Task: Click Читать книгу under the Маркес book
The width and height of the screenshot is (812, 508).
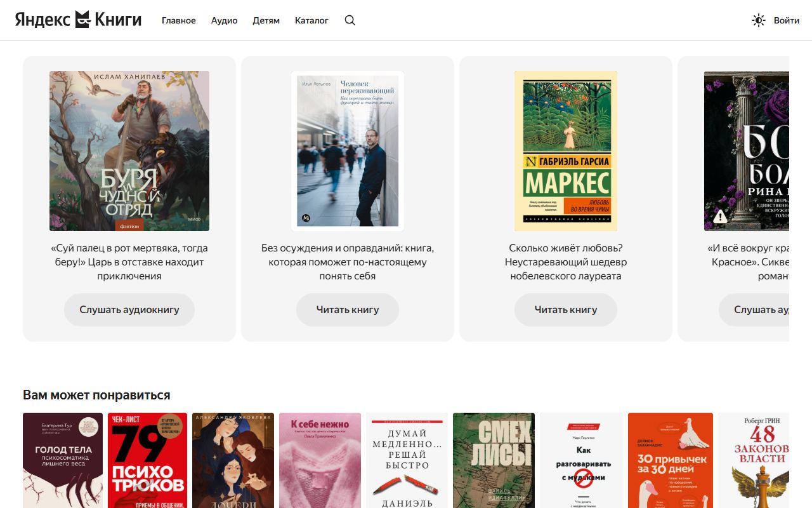Action: click(x=566, y=310)
